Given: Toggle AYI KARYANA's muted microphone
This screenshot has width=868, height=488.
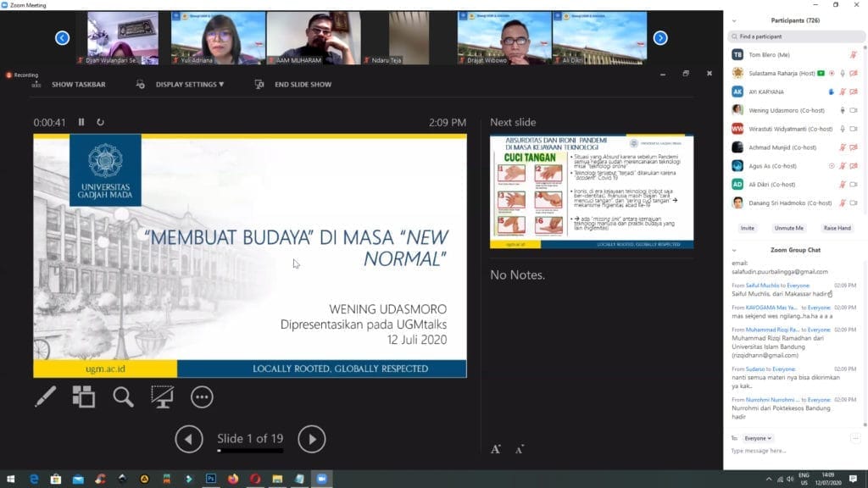Looking at the screenshot, I should pyautogui.click(x=843, y=91).
